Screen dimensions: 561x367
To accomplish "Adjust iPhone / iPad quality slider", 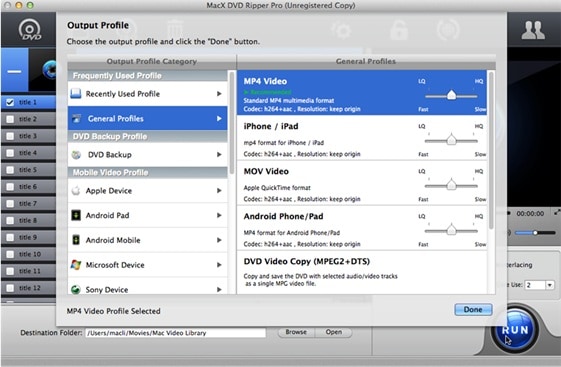I will (x=451, y=140).
